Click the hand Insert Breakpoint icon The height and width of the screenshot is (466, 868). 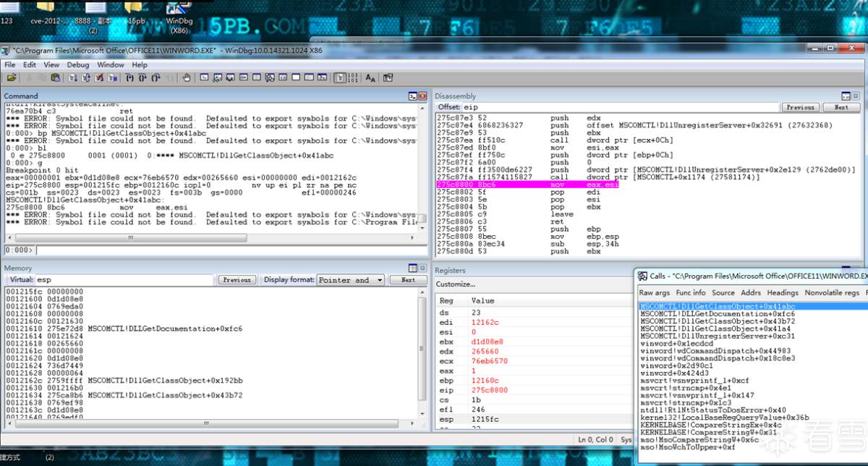[x=186, y=77]
